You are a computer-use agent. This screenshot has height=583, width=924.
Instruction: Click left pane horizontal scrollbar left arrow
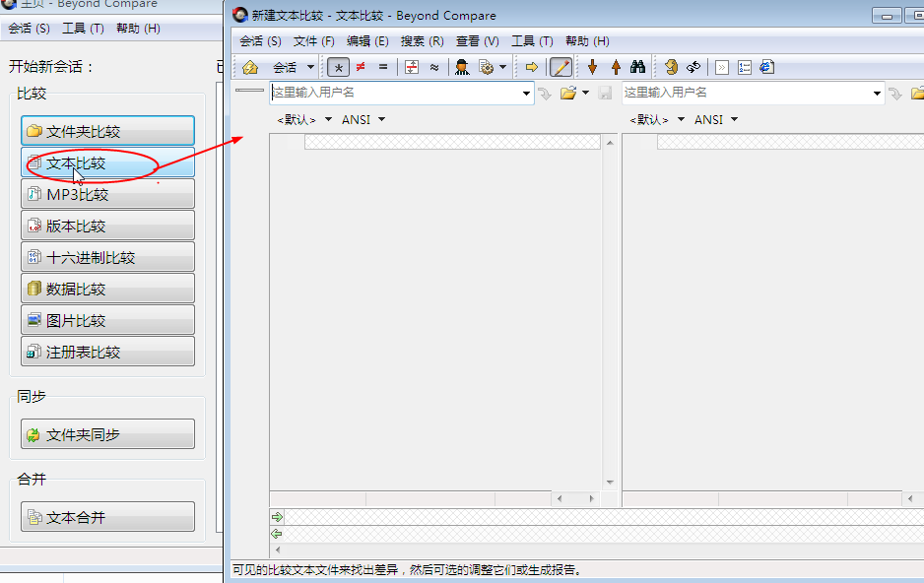click(560, 498)
